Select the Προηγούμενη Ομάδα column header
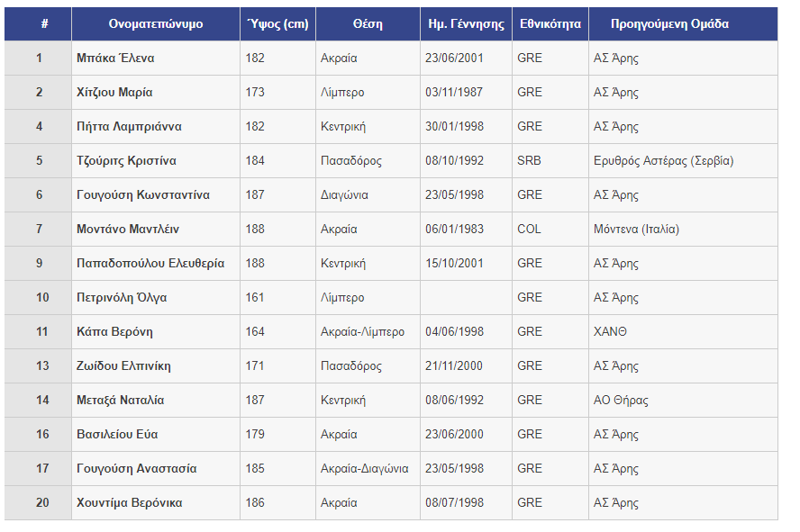 [x=670, y=24]
